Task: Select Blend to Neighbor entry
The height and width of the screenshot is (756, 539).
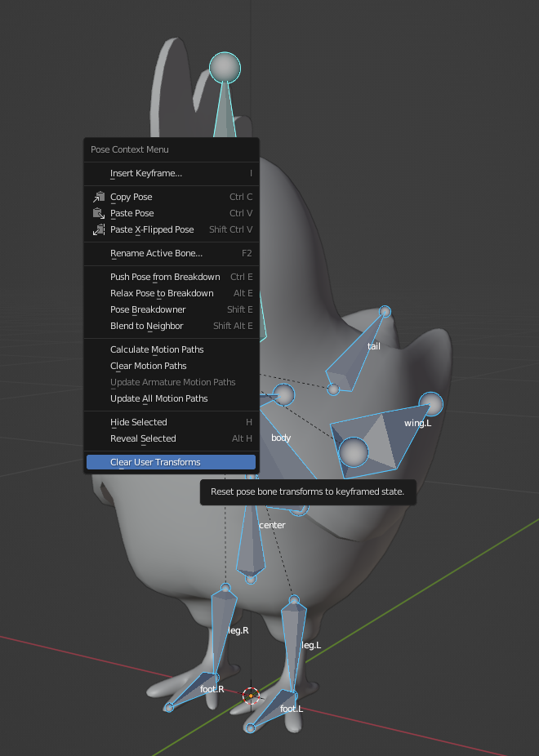Action: pos(147,326)
